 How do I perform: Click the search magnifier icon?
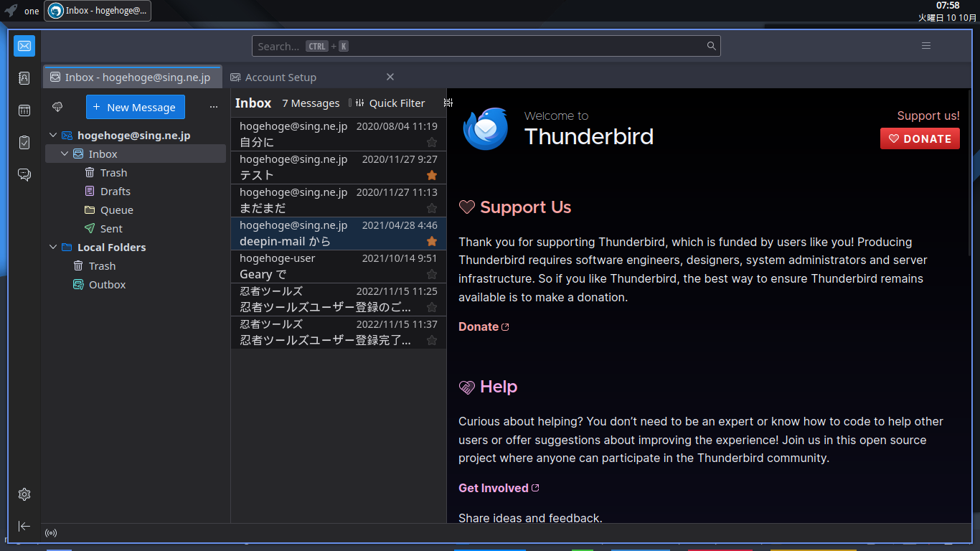712,46
